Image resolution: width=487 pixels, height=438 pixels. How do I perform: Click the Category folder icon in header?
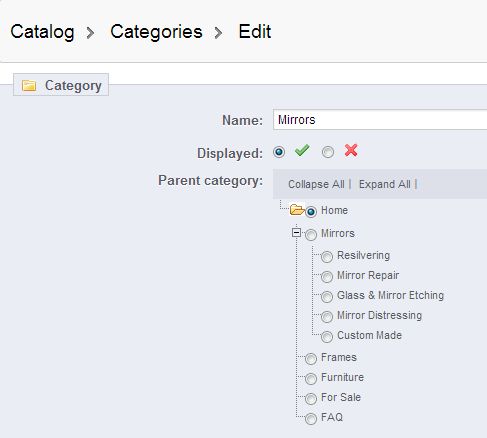pyautogui.click(x=29, y=86)
